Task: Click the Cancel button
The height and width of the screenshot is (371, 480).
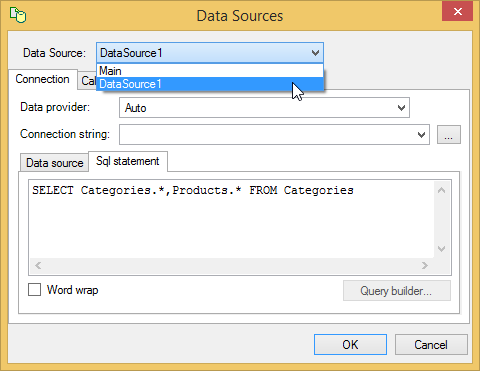Action: (x=431, y=345)
